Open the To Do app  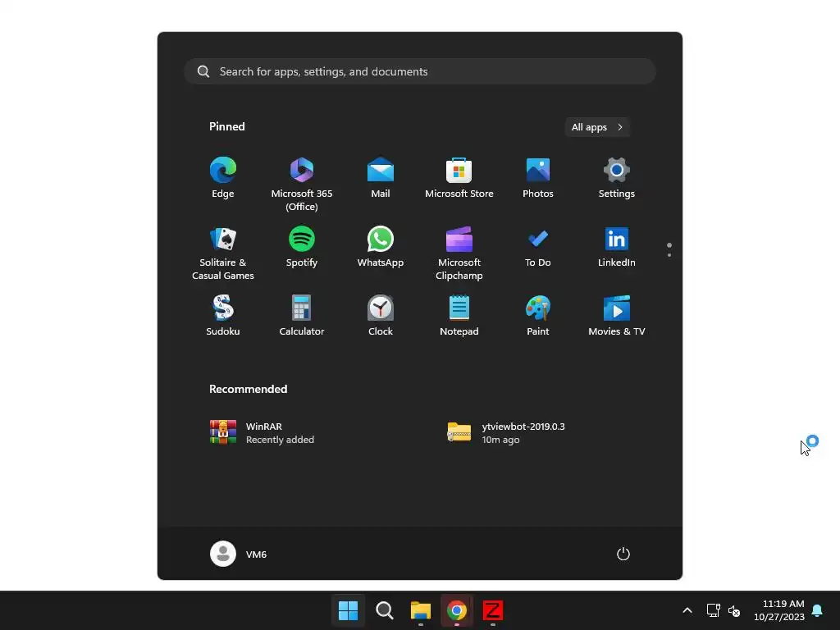pos(538,248)
